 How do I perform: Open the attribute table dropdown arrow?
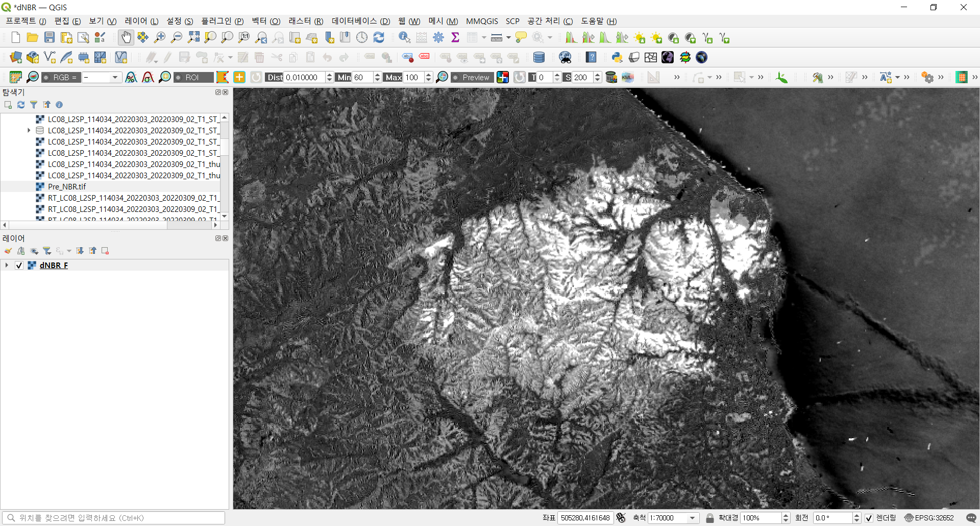coord(484,37)
